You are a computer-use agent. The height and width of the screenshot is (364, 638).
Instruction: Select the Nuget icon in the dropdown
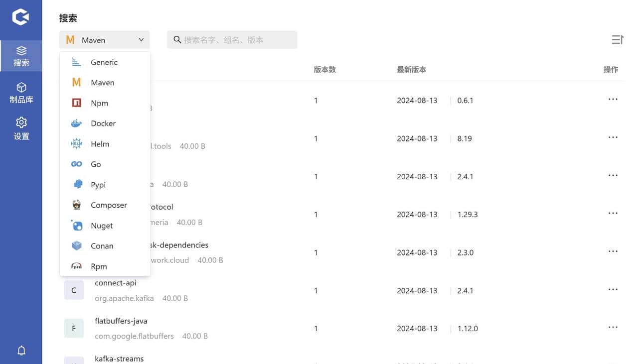(x=76, y=225)
